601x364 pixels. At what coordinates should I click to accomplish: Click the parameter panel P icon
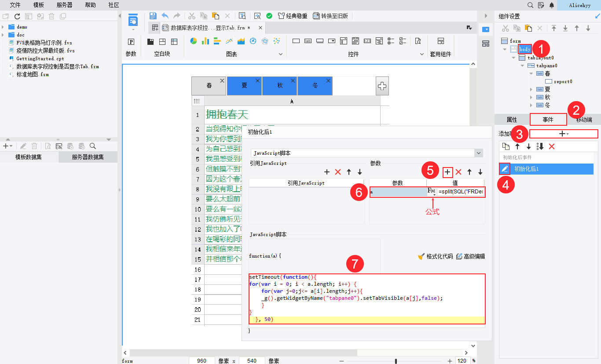coord(131,42)
